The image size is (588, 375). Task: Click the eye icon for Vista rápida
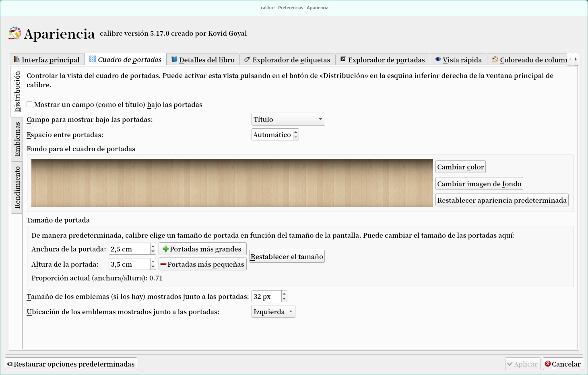click(438, 60)
